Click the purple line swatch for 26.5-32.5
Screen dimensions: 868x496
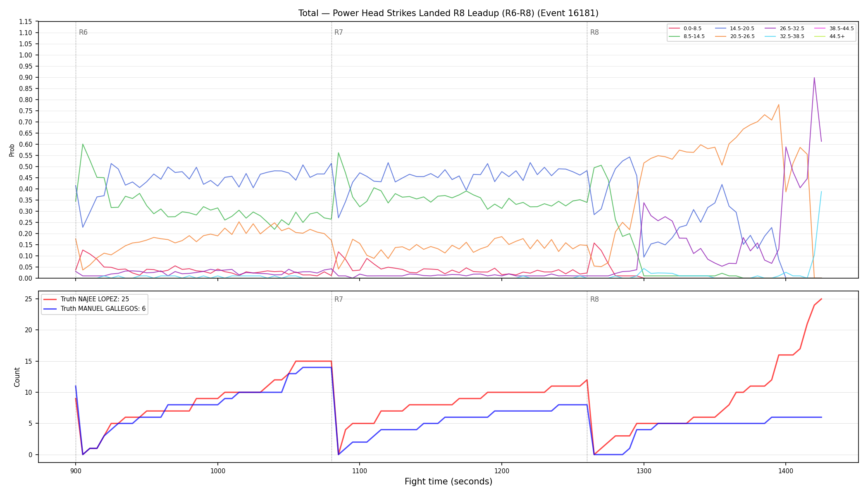pyautogui.click(x=771, y=29)
